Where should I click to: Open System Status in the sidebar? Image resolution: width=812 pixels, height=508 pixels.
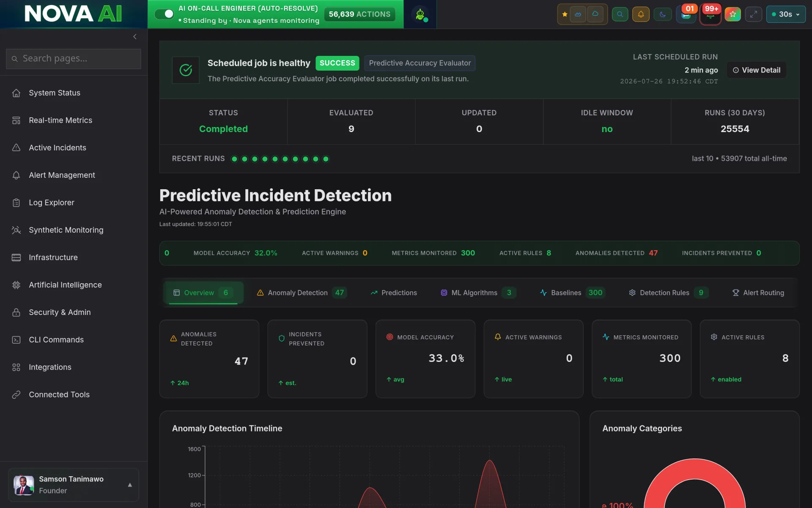[x=74, y=93]
